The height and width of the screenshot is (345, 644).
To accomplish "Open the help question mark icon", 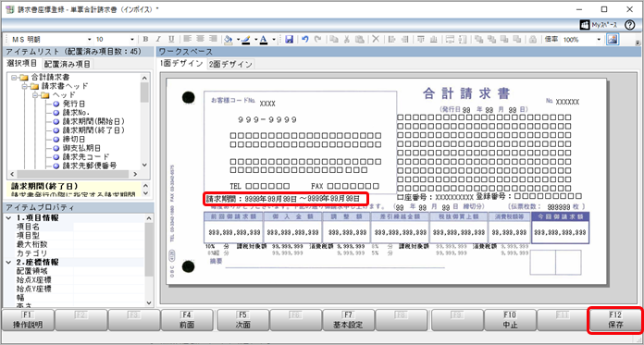I will click(x=629, y=25).
